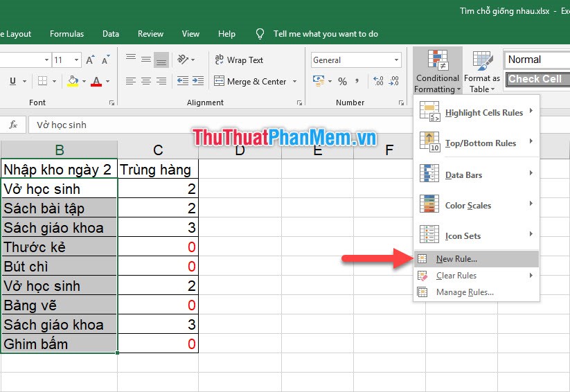Open borders dropdown arrow
Viewport: 570px width, 392px height.
pyautogui.click(x=54, y=81)
